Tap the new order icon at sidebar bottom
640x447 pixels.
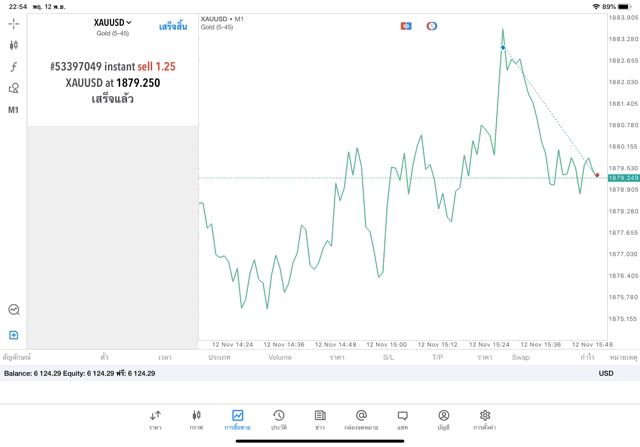pyautogui.click(x=13, y=335)
